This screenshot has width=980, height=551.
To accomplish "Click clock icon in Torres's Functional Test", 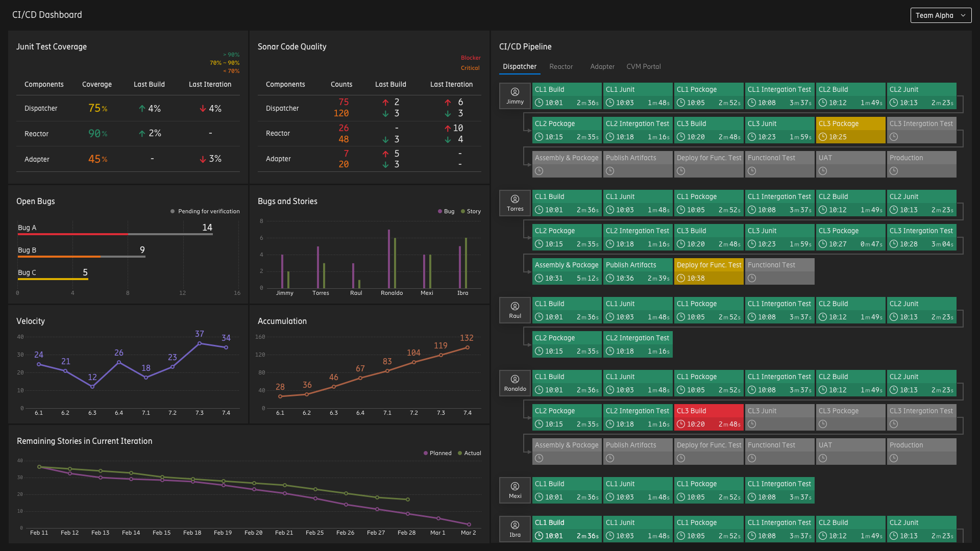I will click(752, 278).
